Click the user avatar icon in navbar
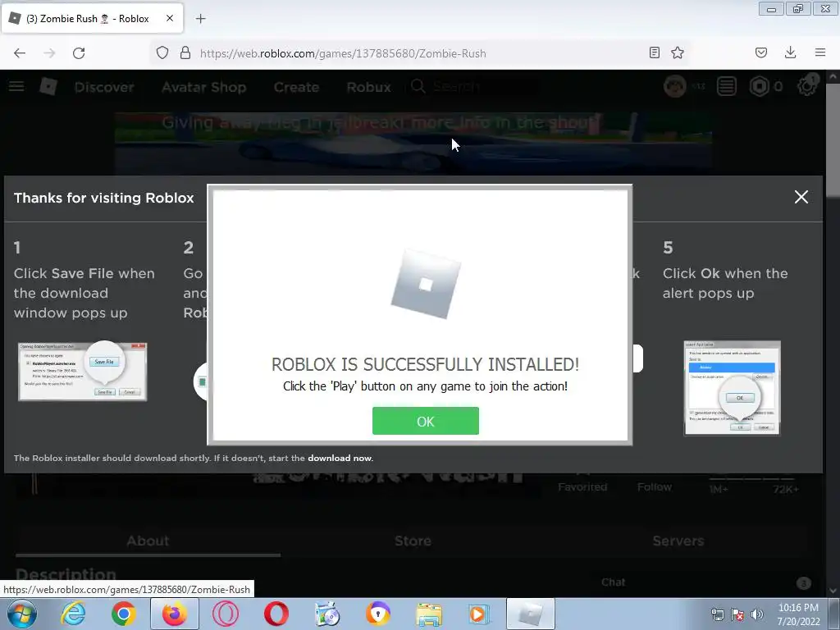The height and width of the screenshot is (630, 840). 674,86
